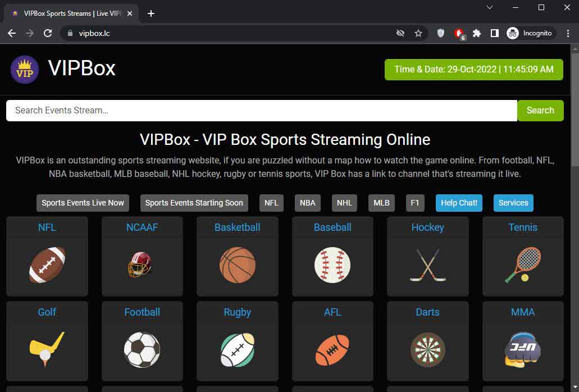
Task: Click the VIP crown logo
Action: click(24, 70)
